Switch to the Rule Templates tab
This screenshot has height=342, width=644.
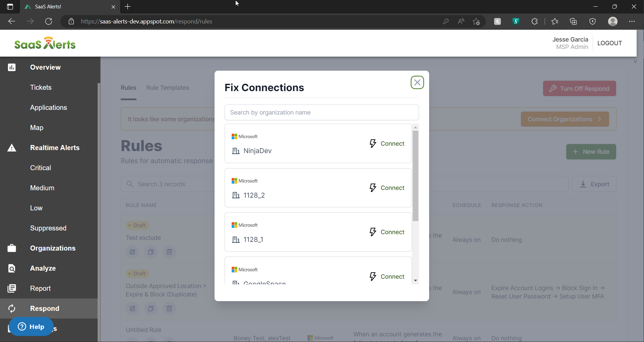click(168, 88)
